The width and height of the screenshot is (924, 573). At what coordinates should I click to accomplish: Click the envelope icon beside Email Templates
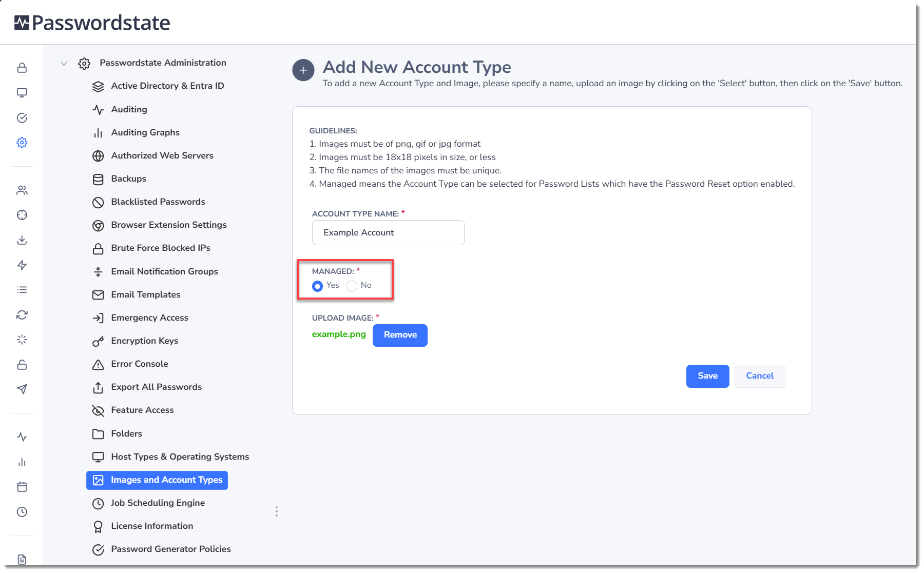coord(98,295)
